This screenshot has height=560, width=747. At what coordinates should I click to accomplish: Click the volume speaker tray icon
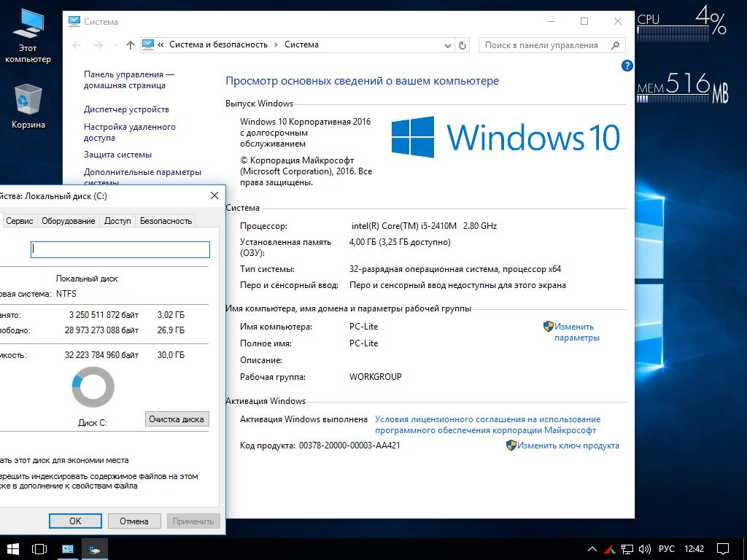pyautogui.click(x=645, y=548)
